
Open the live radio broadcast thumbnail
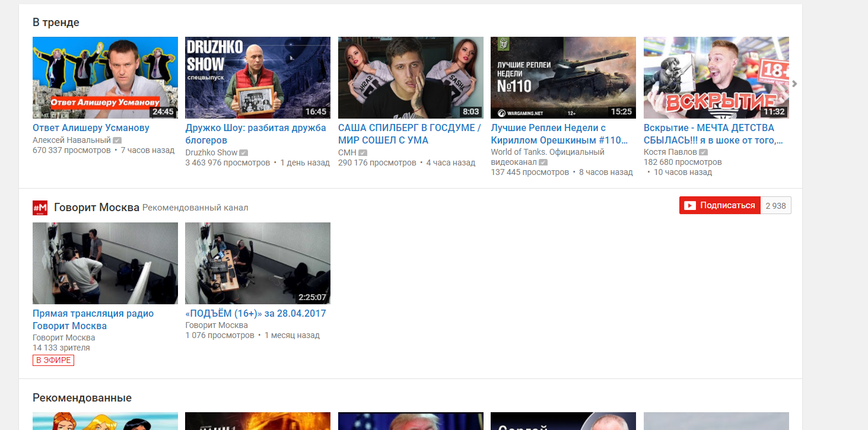[x=105, y=263]
